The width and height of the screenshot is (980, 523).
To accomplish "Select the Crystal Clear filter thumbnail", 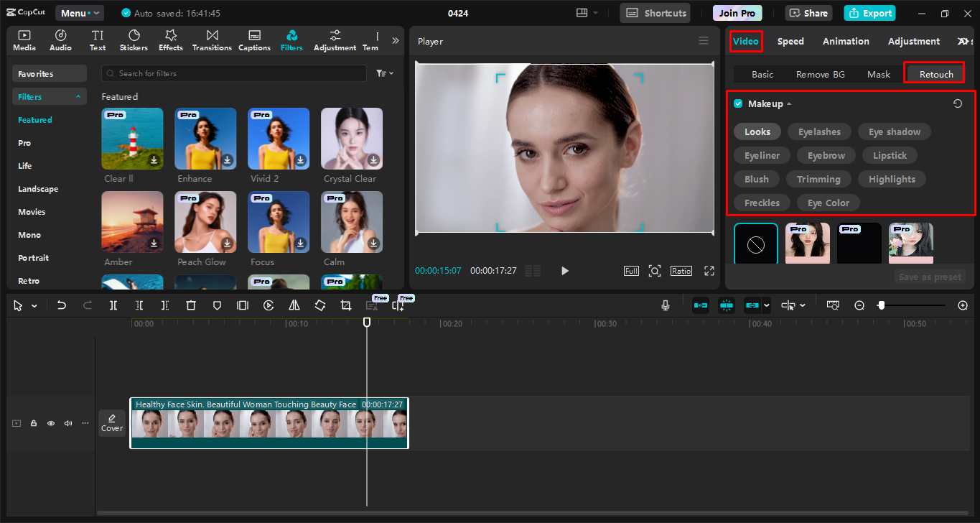I will [x=351, y=138].
